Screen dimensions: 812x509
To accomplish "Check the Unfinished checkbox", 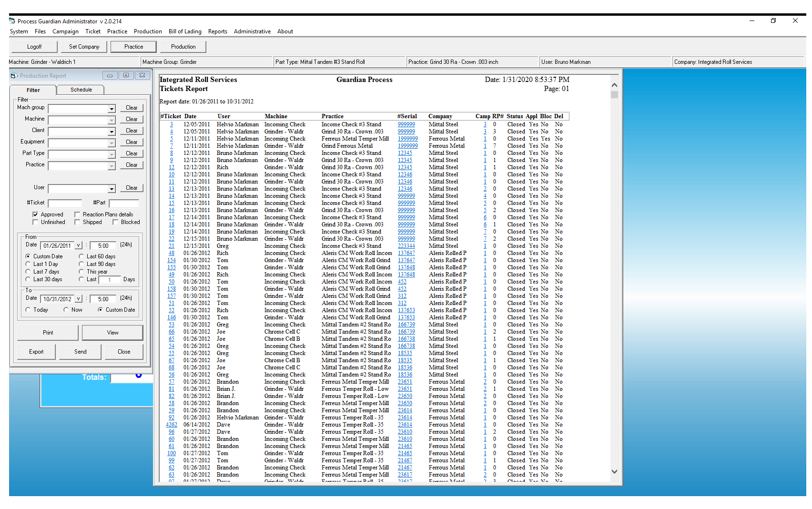I will click(35, 222).
